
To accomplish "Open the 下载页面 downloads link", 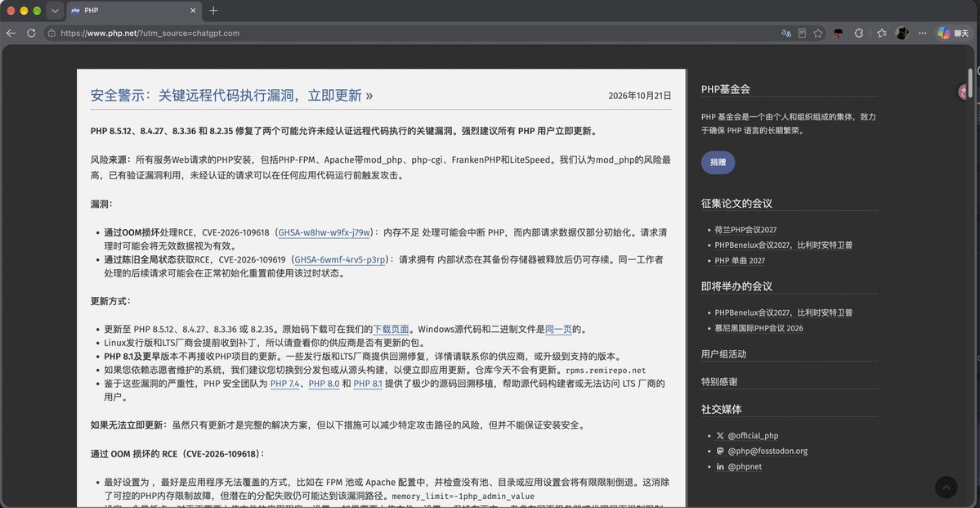I will click(x=392, y=329).
